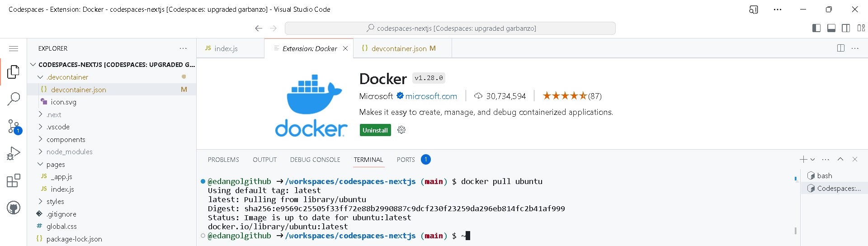This screenshot has width=868, height=246.
Task: Toggle the secondary side bar layout icon
Action: tap(846, 28)
